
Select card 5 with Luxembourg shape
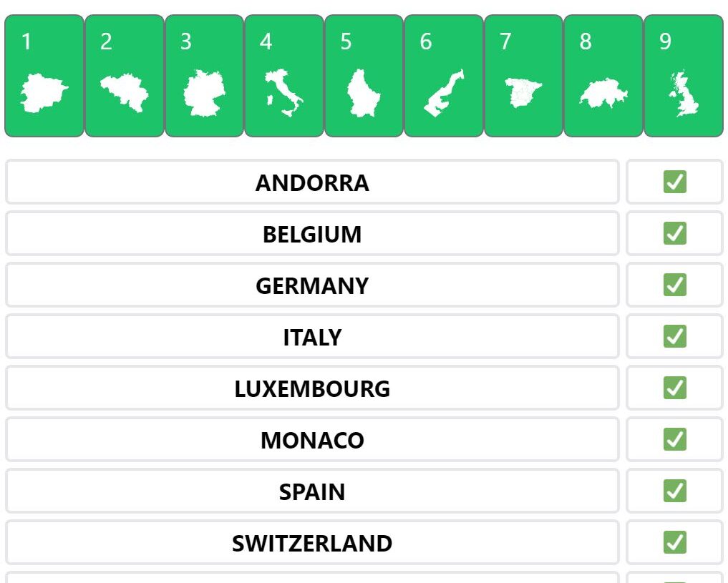(x=364, y=76)
